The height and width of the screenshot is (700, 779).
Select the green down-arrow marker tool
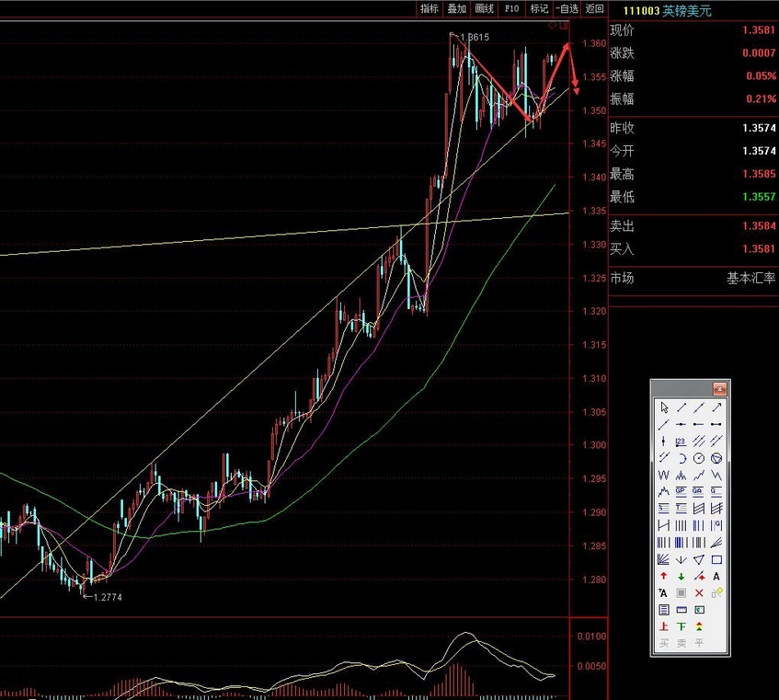681,576
